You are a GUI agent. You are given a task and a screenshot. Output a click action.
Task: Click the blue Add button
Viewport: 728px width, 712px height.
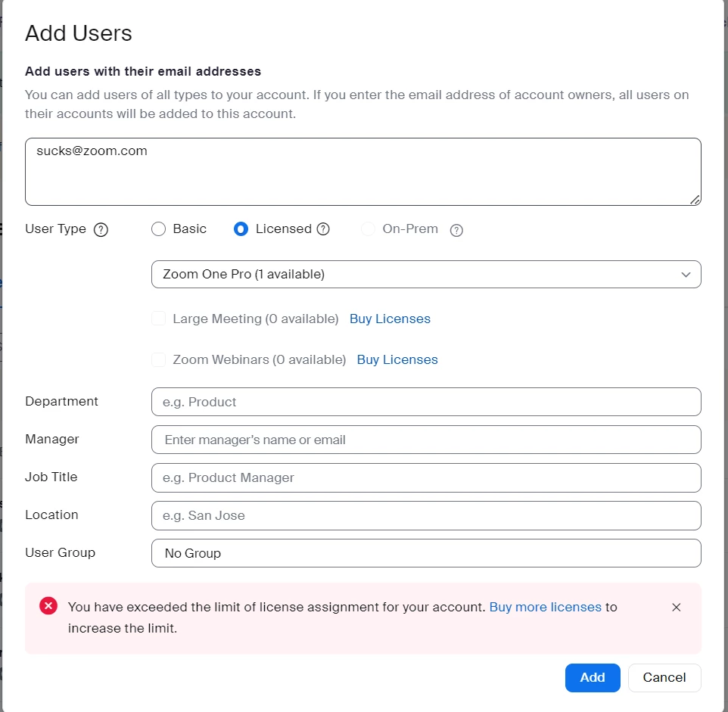tap(593, 678)
